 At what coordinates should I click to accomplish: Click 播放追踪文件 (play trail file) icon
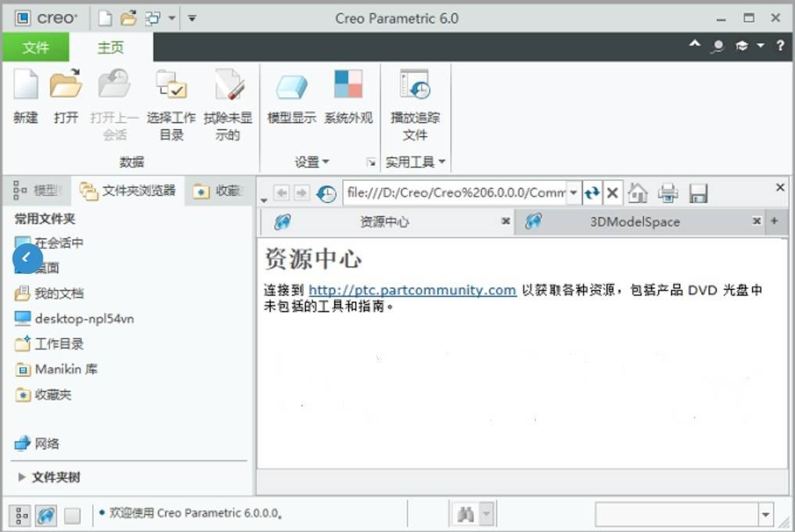tap(415, 84)
